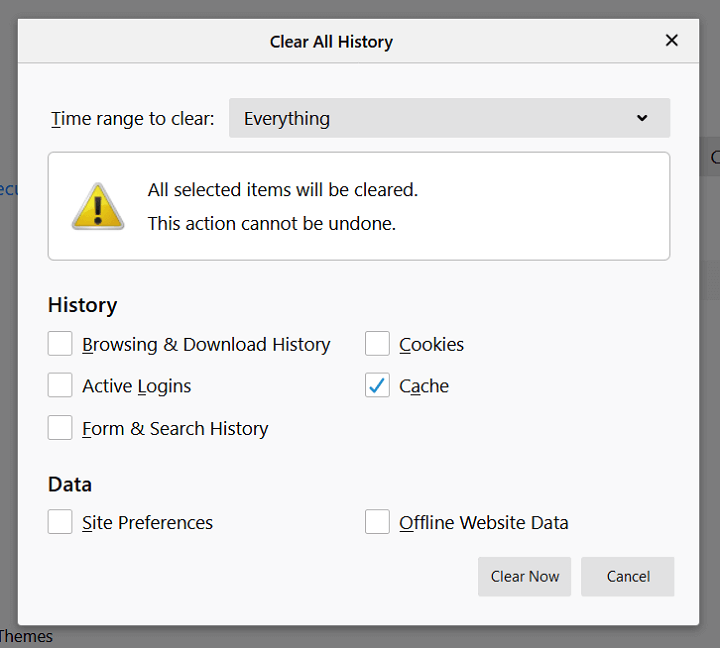Click the Clear All History title bar

(x=331, y=42)
